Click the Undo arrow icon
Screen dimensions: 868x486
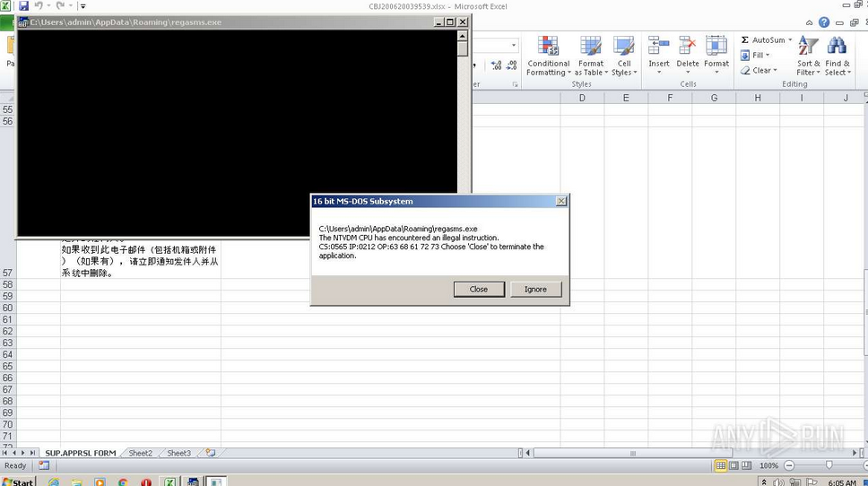coord(39,6)
